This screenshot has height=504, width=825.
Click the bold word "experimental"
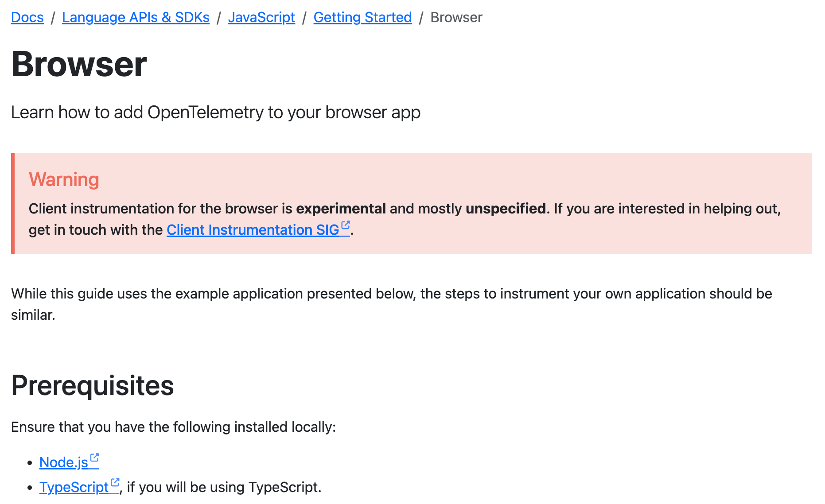(x=341, y=209)
